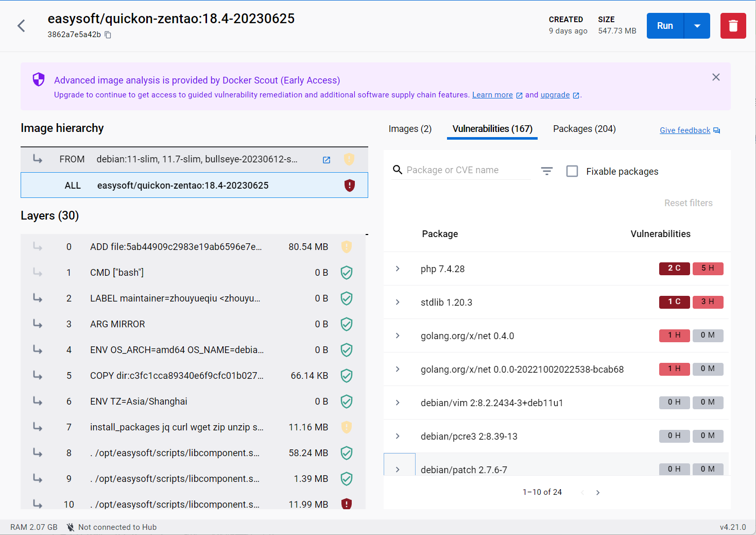
Task: Click the Docker Scout shield icon
Action: (x=39, y=79)
